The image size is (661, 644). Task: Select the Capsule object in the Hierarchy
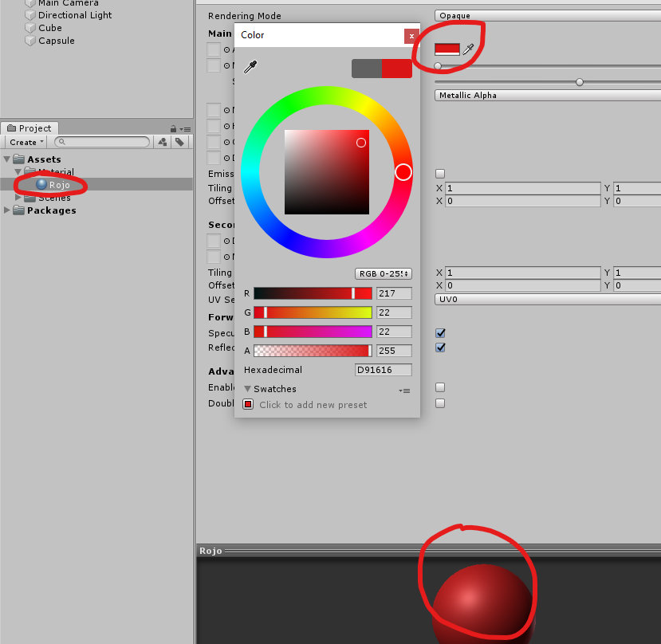pyautogui.click(x=56, y=41)
